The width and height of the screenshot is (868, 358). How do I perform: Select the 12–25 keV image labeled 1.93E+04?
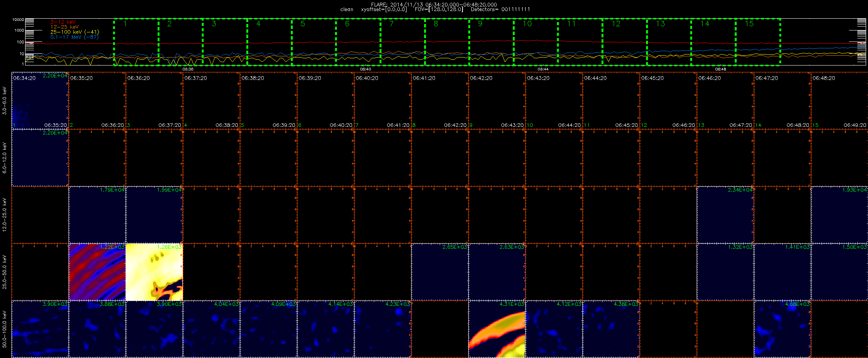pyautogui.click(x=839, y=215)
